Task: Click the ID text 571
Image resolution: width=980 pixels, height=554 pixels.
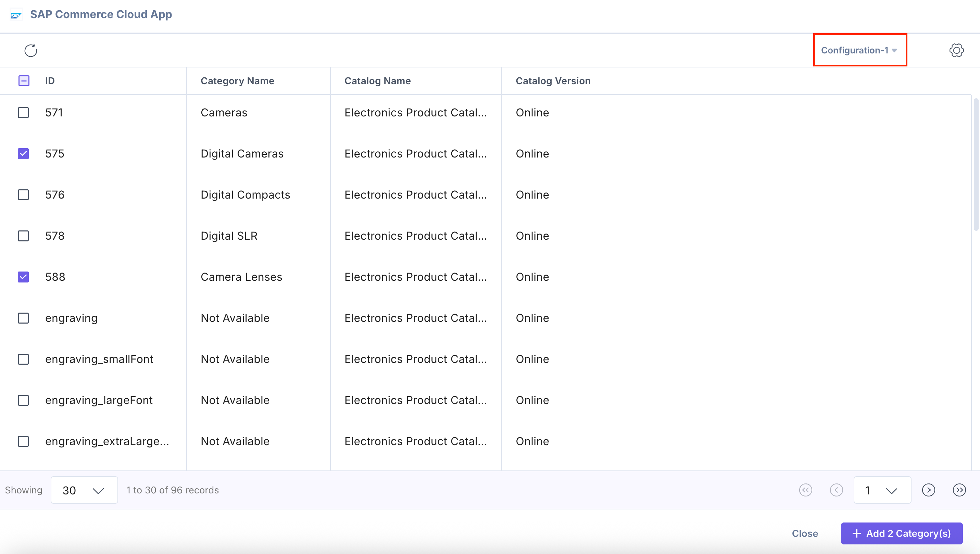Action: coord(54,113)
